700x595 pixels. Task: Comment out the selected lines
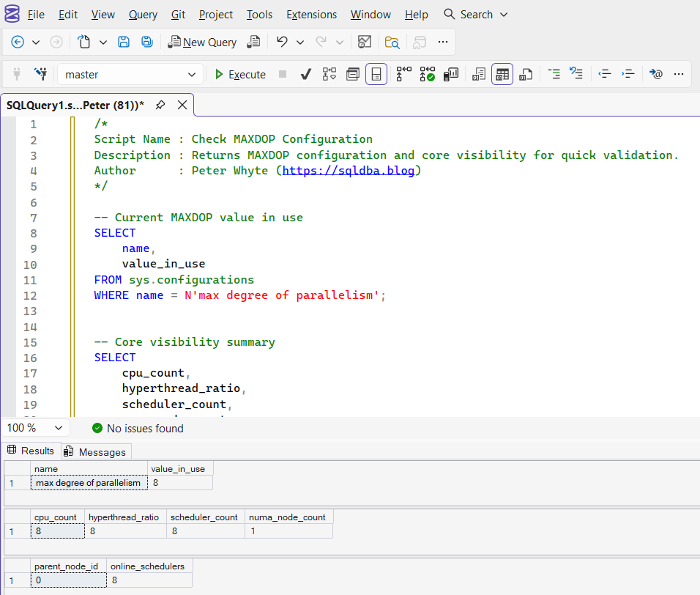tap(554, 74)
